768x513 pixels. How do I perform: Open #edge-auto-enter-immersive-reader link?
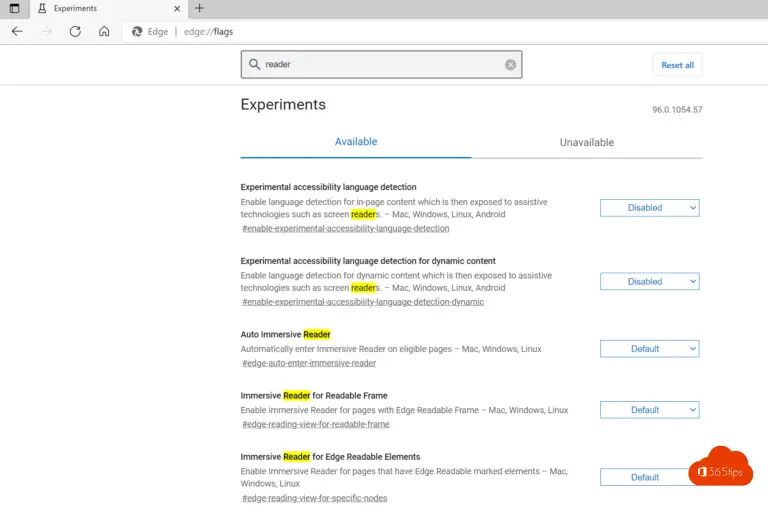point(309,363)
